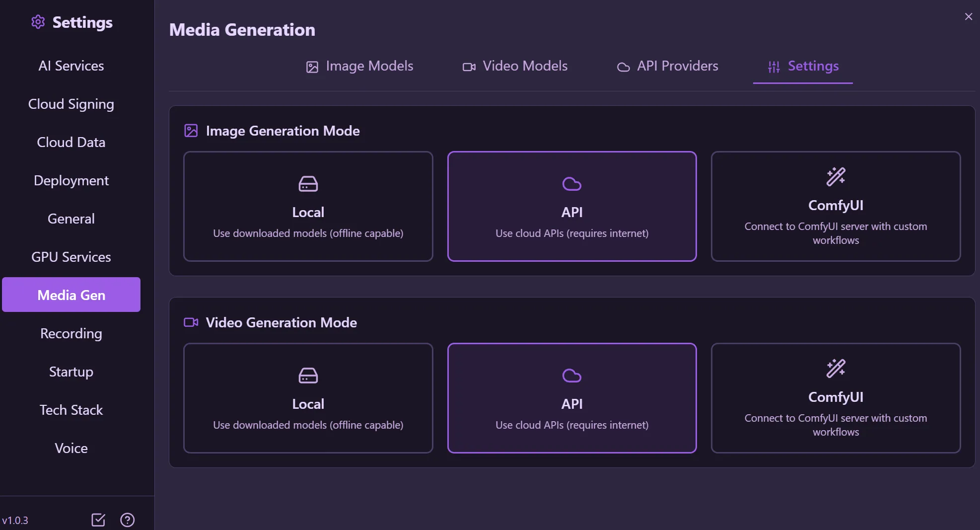
Task: Switch to the Image Models tab
Action: point(360,66)
